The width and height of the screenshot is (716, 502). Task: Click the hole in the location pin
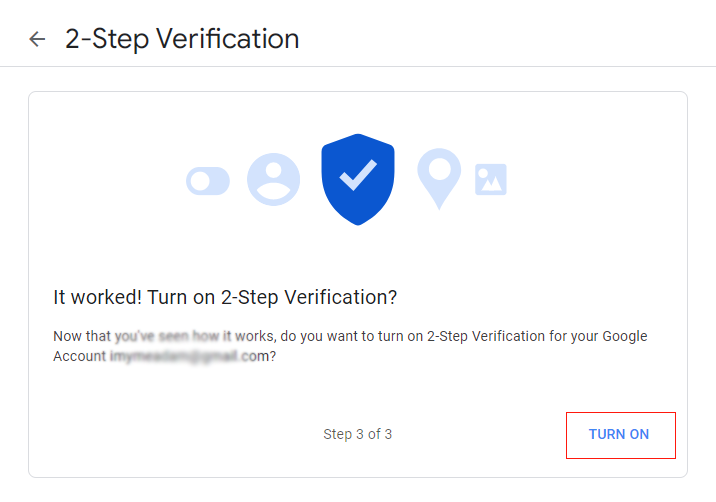click(x=439, y=169)
